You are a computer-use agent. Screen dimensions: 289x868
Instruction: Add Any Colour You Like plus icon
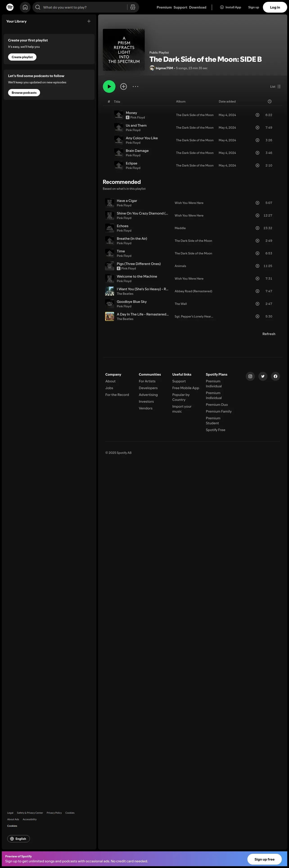click(x=257, y=140)
